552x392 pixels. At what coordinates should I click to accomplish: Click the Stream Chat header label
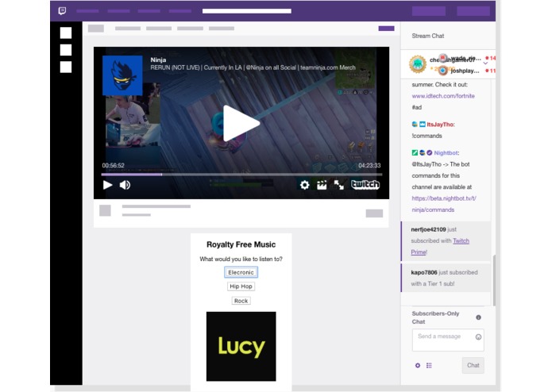click(x=428, y=36)
